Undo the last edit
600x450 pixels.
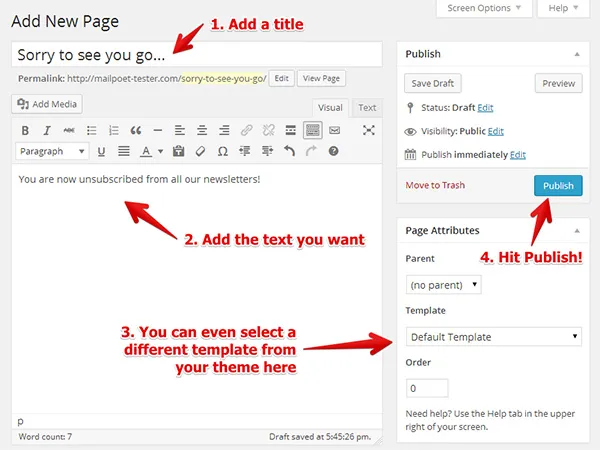(x=289, y=152)
